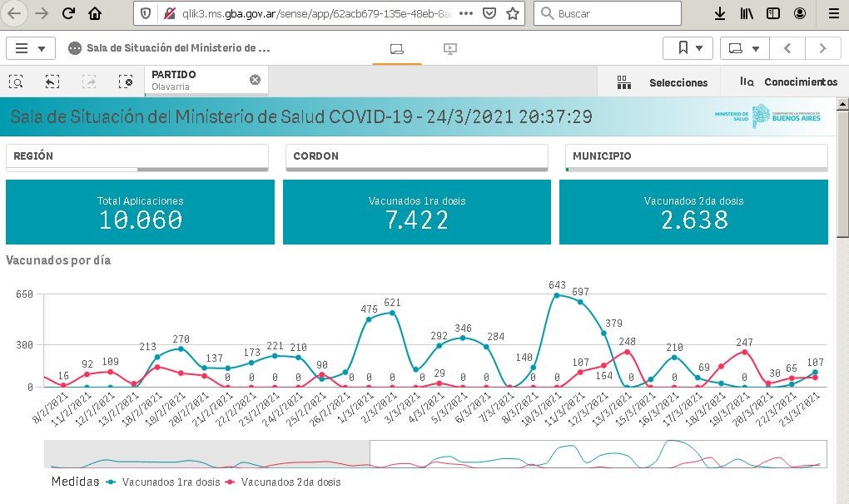Viewport: 849px width, 504px height.
Task: Select the 23/3/2021 date on the axis
Action: [800, 409]
